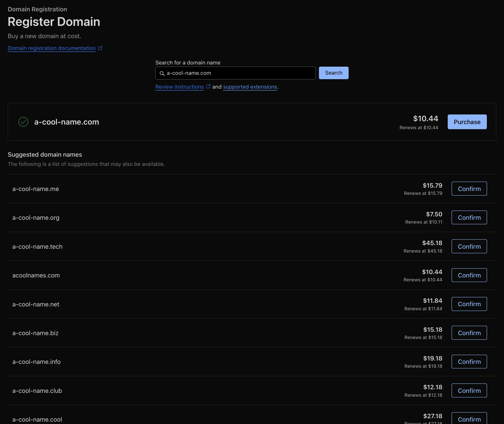Click the external link icon after Review instructions
504x424 pixels.
click(x=208, y=86)
